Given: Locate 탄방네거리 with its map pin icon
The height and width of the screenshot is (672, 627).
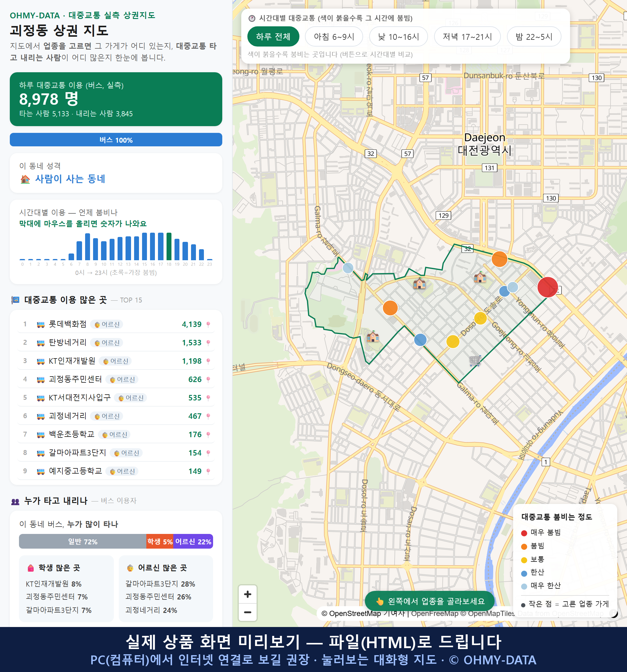Looking at the screenshot, I should click(x=208, y=343).
